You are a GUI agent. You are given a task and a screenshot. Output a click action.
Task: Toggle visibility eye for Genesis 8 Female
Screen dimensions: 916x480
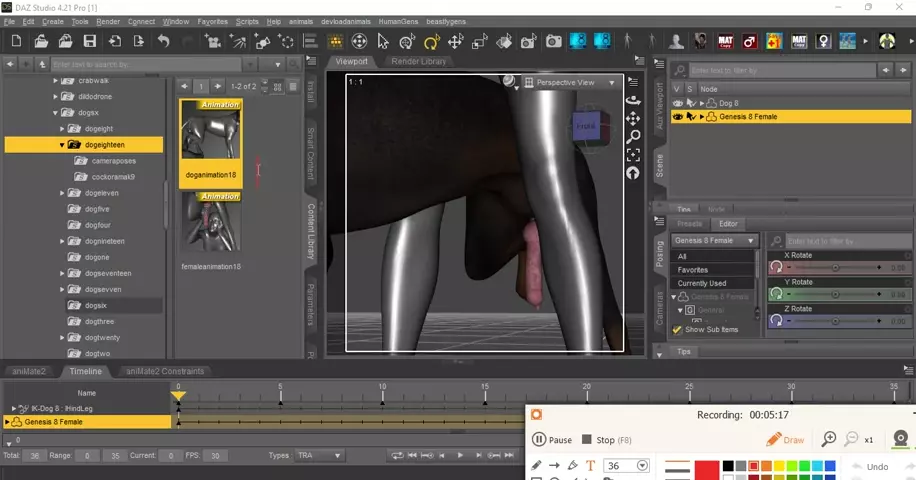[x=678, y=117]
